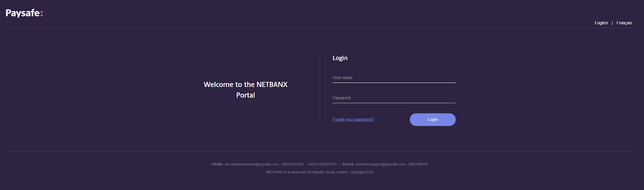
Task: Click the Welcome to the NETBANX Portal heading
Action: coord(246,90)
